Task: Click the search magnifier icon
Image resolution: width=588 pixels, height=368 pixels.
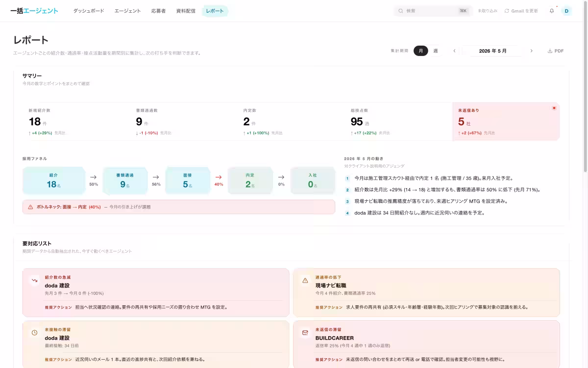Action: [x=401, y=11]
